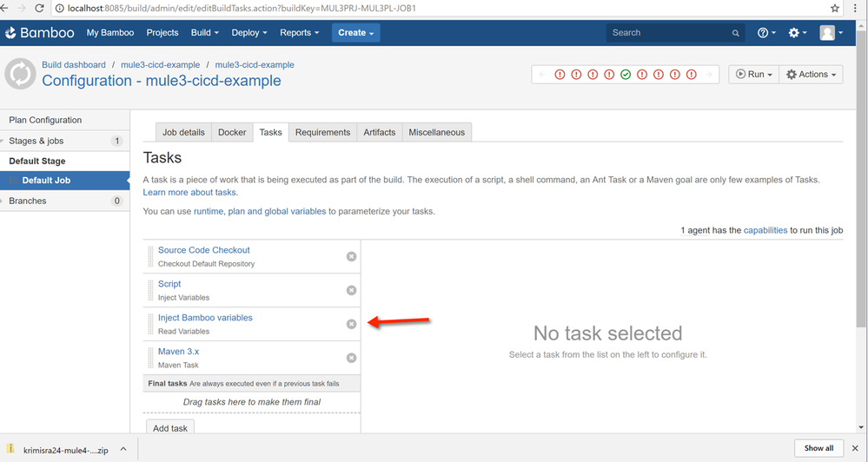
Task: Click Show all downloads
Action: (x=818, y=448)
